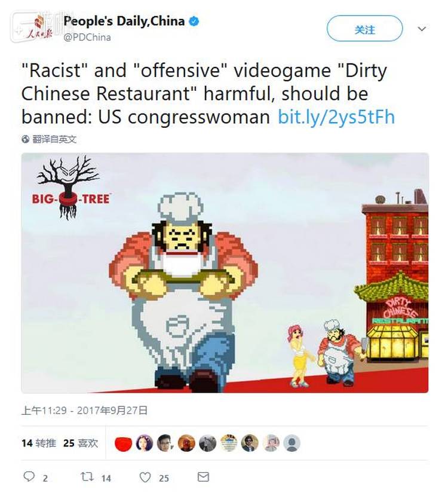Follow the account with the 关注 button
This screenshot has width=448, height=499.
tap(364, 29)
